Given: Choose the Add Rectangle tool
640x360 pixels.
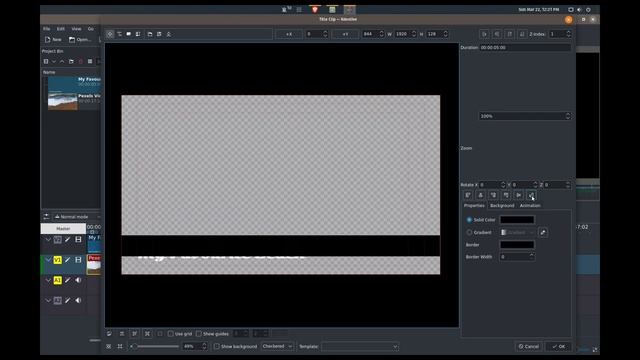Looking at the screenshot, I should 129,34.
